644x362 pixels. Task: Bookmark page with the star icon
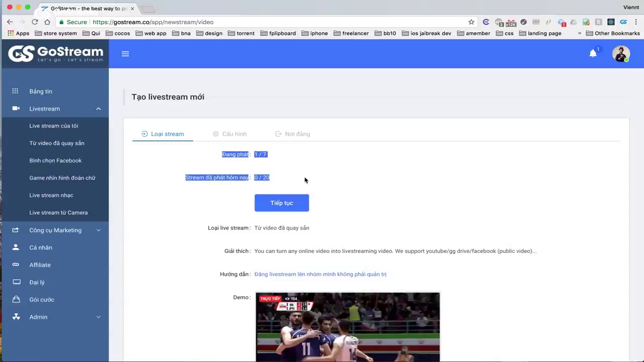pos(471,22)
